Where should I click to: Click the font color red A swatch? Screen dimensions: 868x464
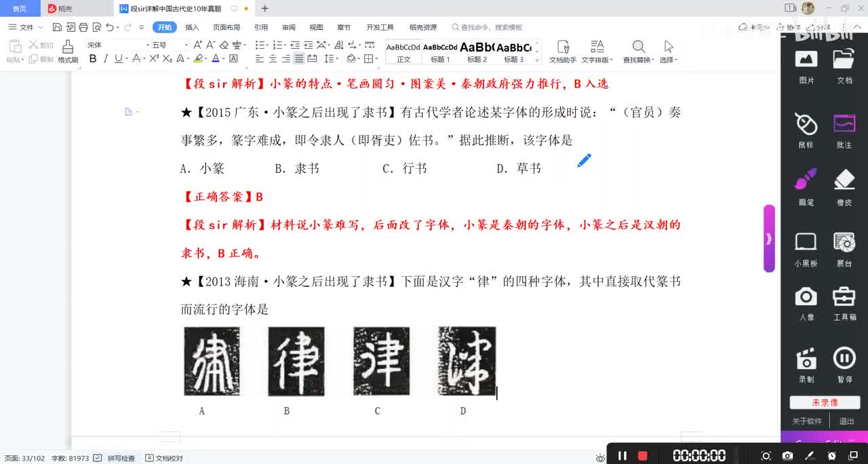pos(216,59)
